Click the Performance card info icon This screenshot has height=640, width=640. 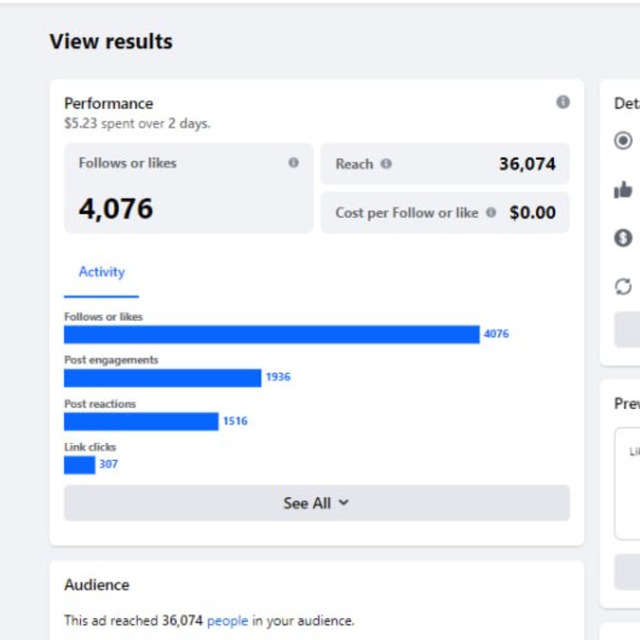coord(563,102)
